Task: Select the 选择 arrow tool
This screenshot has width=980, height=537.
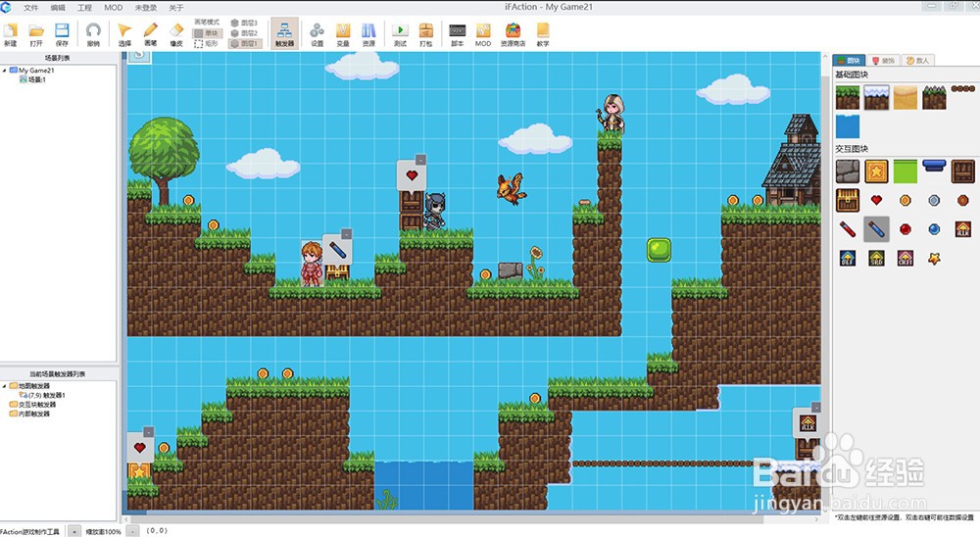Action: [124, 34]
